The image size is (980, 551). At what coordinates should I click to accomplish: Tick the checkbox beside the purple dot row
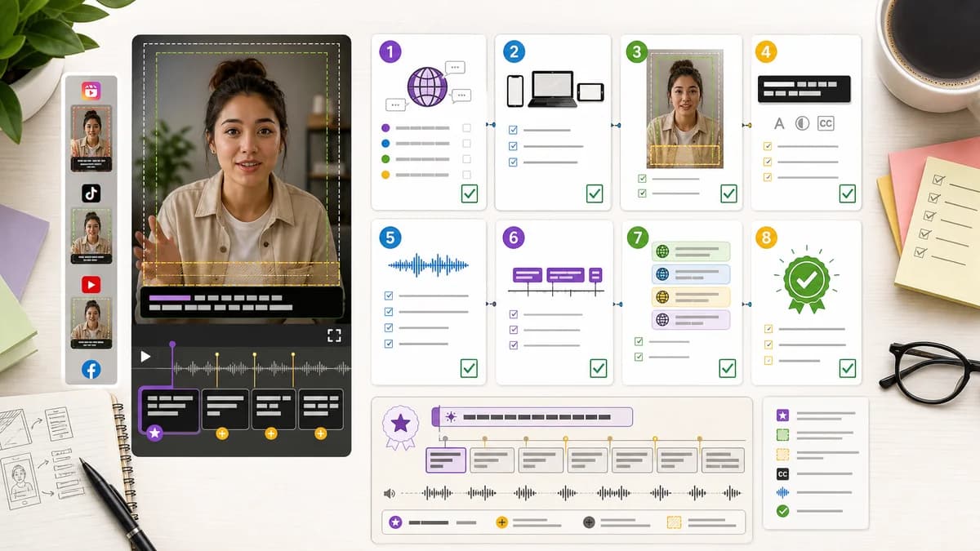[x=466, y=128]
